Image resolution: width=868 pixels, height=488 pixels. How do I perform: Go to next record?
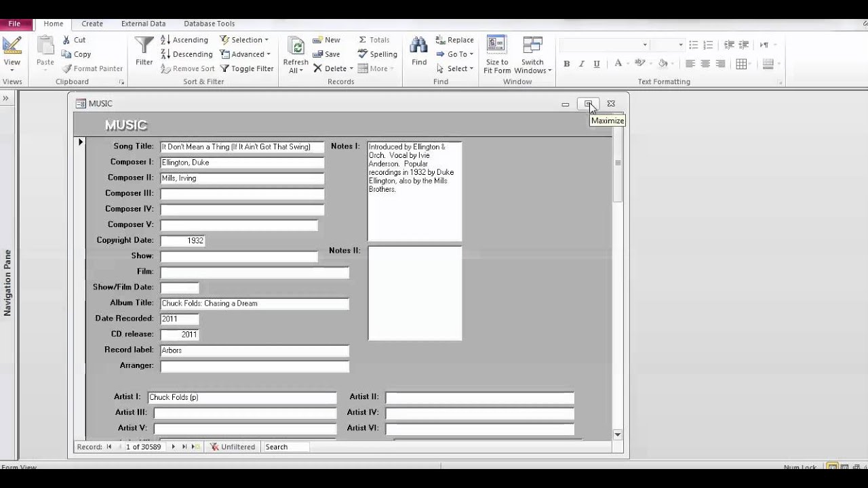[173, 447]
